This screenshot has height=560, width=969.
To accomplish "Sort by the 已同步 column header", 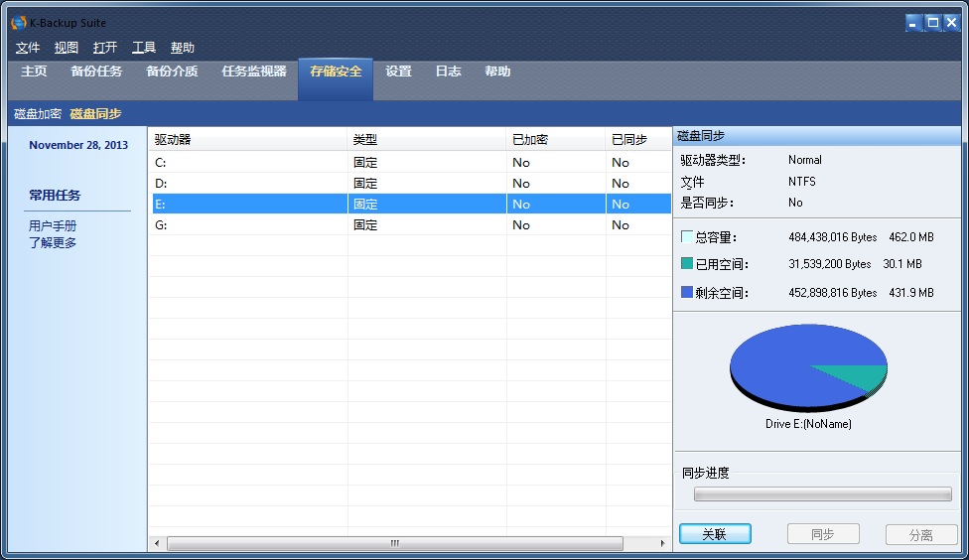I will pyautogui.click(x=638, y=140).
